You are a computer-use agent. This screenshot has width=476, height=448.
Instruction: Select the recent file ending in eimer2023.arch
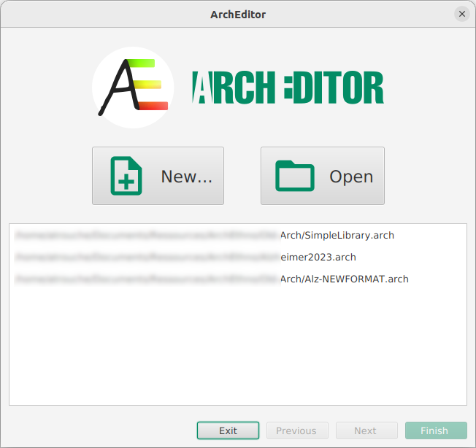[238, 258]
